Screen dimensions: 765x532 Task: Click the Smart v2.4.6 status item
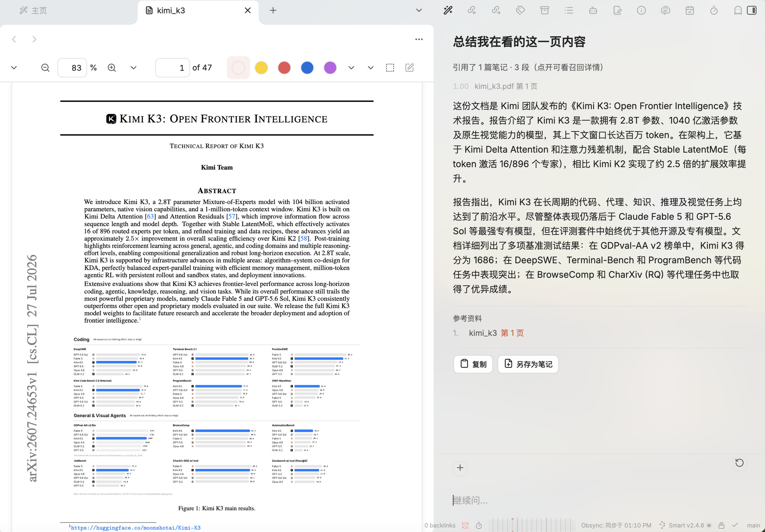click(685, 525)
